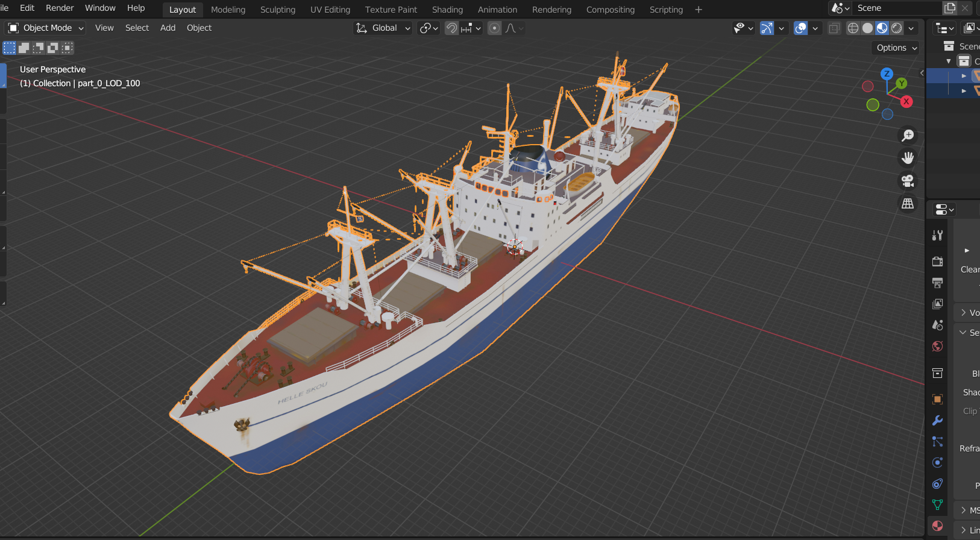Open the Scene properties icon

(937, 325)
